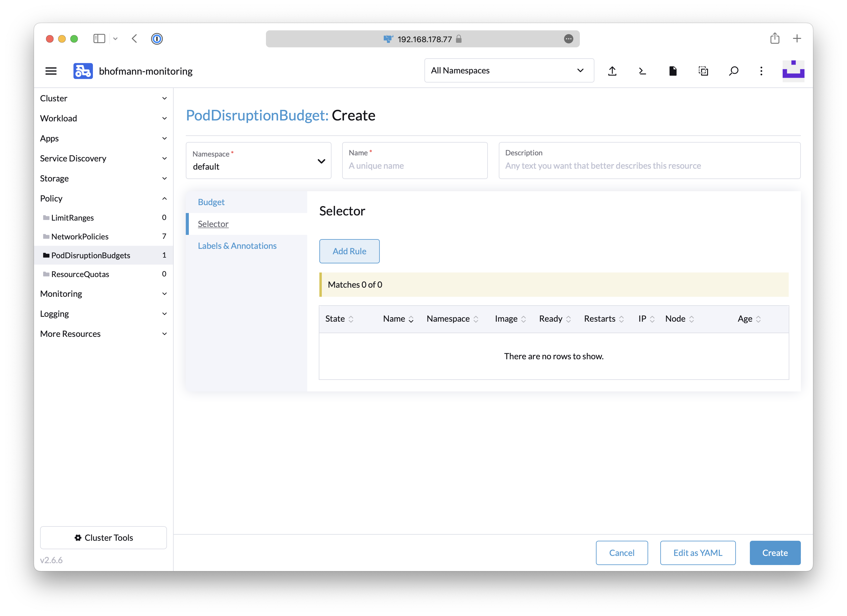The width and height of the screenshot is (847, 616).
Task: Click the Safari share icon
Action: tap(774, 38)
